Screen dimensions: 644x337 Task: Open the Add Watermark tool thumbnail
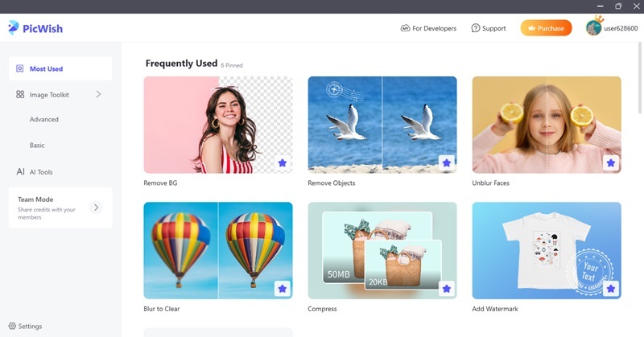(x=547, y=250)
